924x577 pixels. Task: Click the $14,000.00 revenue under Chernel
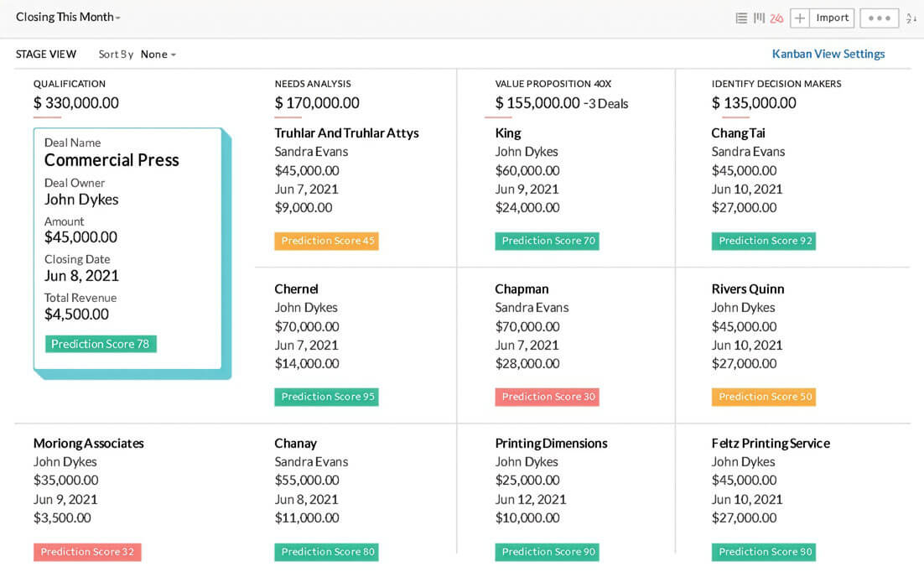pos(307,364)
